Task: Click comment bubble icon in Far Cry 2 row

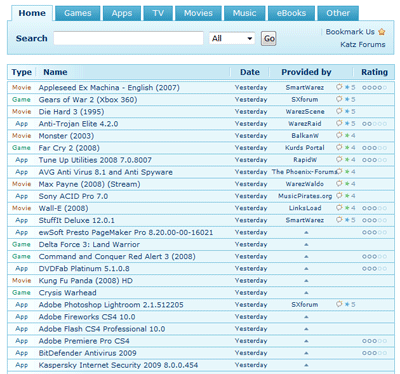Action: tap(339, 147)
